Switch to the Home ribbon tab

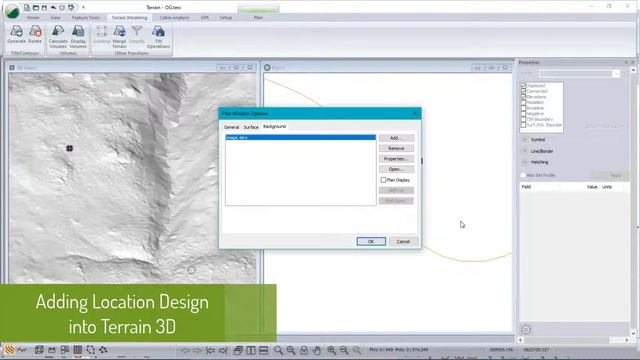pos(33,18)
